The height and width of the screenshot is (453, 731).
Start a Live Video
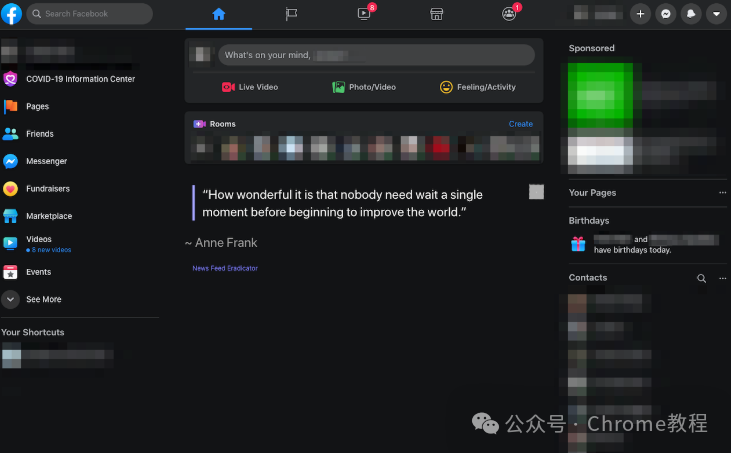(x=250, y=87)
